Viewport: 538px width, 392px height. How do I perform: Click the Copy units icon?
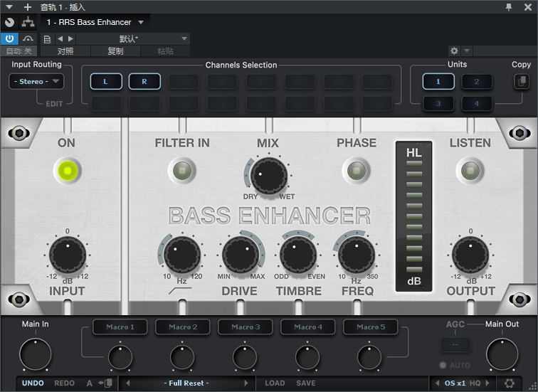tap(522, 82)
